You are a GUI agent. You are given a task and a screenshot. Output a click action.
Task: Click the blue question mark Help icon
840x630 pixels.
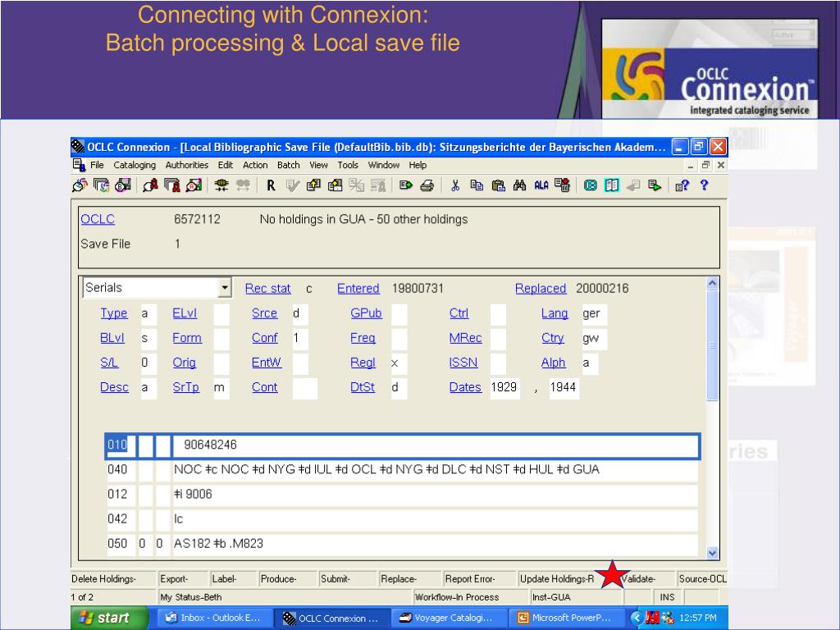click(x=704, y=185)
